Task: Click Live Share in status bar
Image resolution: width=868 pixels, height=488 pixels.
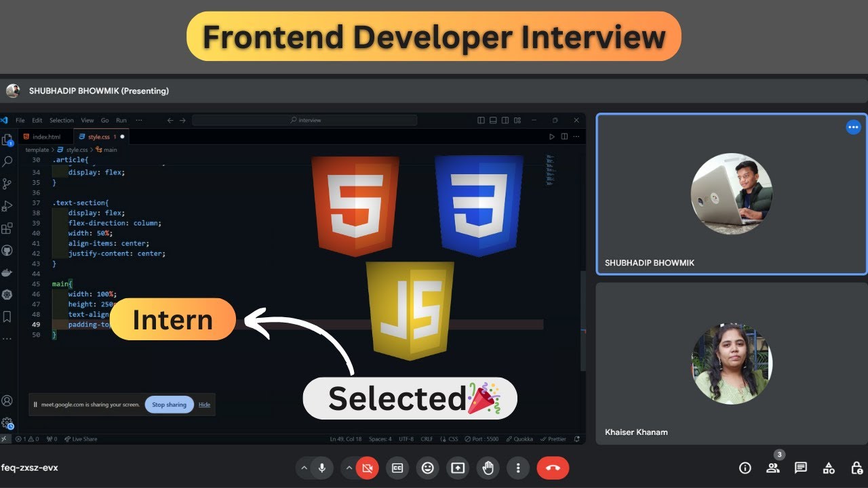Action: click(81, 439)
